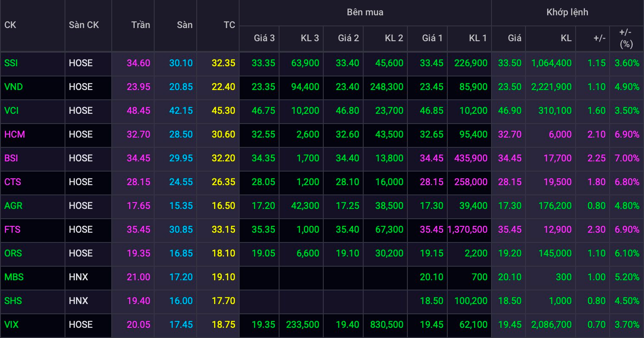This screenshot has height=338, width=644.
Task: Click SSI ceiling price 34.60
Action: (138, 63)
